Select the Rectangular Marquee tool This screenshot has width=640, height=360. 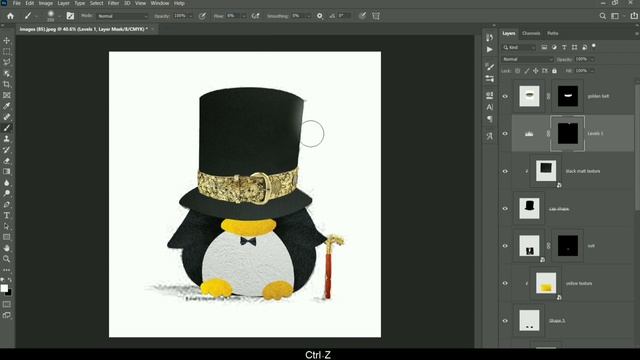[x=7, y=51]
